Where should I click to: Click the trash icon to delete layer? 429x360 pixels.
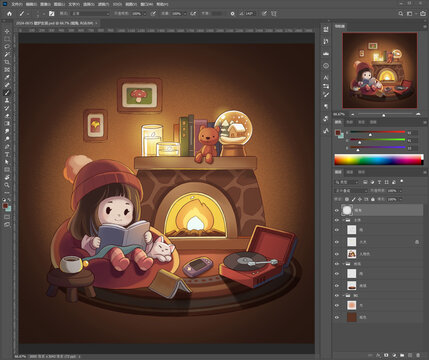[x=418, y=356]
